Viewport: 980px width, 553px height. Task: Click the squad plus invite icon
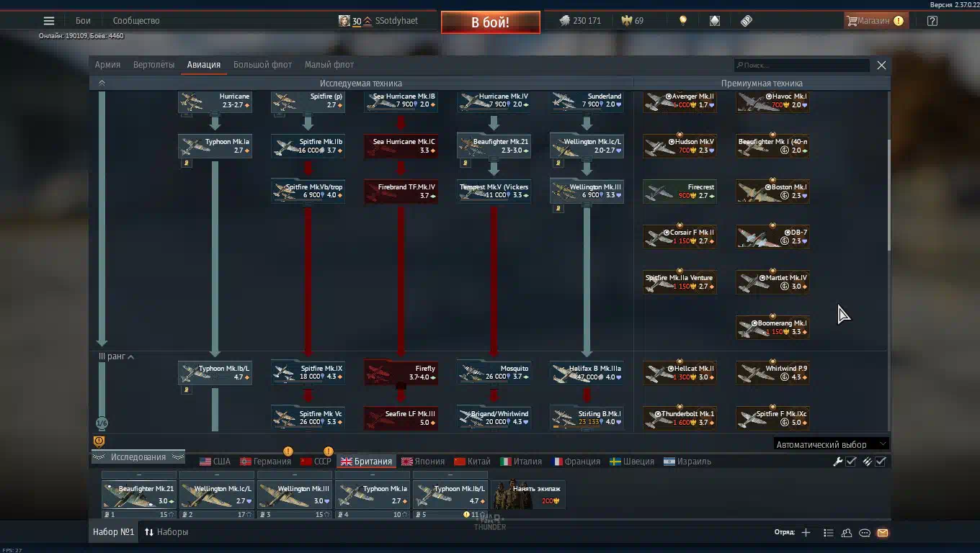[x=806, y=533]
